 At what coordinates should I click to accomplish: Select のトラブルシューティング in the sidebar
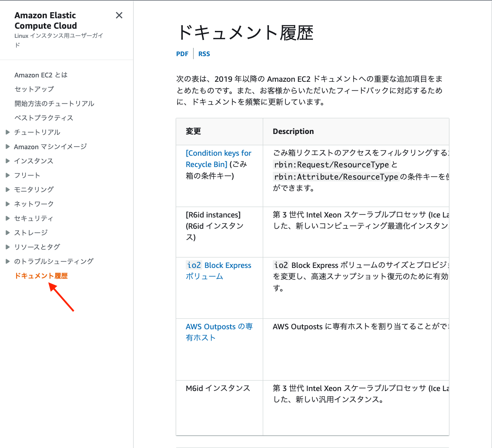(54, 261)
